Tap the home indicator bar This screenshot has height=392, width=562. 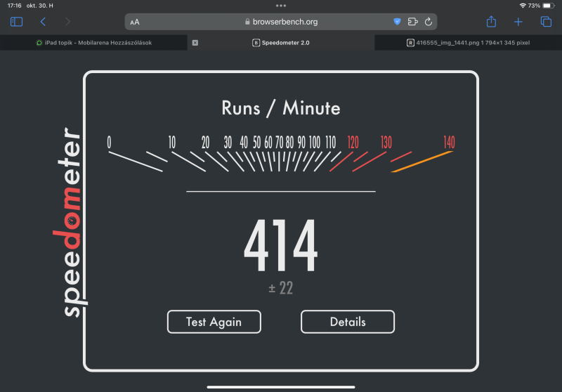[281, 387]
